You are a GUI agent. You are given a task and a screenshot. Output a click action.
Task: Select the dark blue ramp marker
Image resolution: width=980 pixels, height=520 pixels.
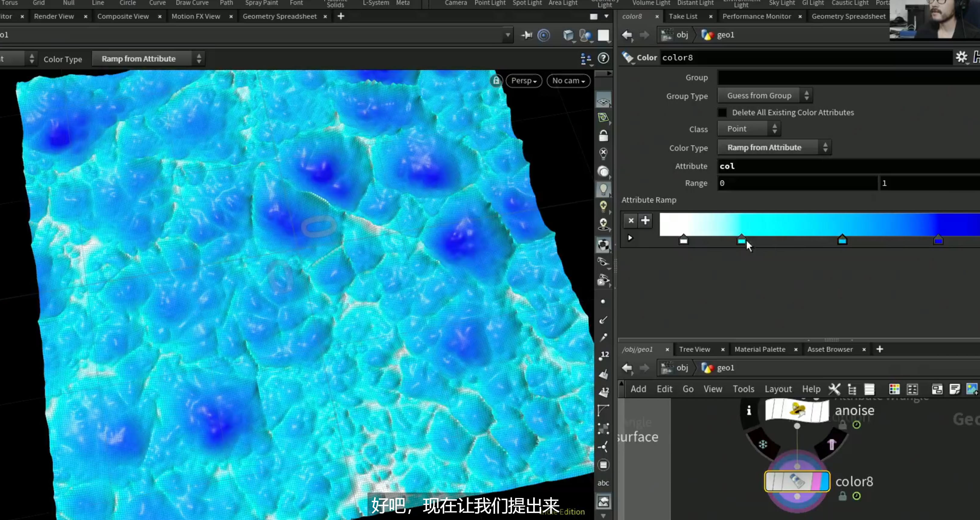938,240
